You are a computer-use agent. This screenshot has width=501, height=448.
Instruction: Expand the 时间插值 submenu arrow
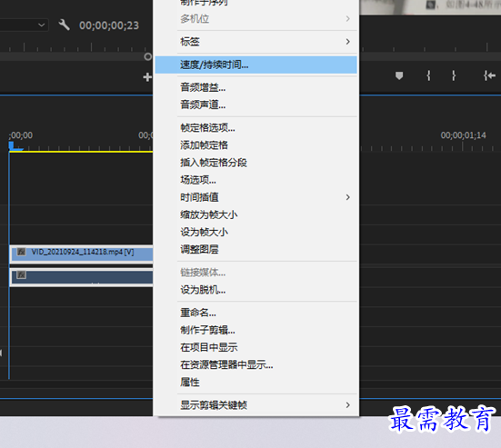coord(347,197)
